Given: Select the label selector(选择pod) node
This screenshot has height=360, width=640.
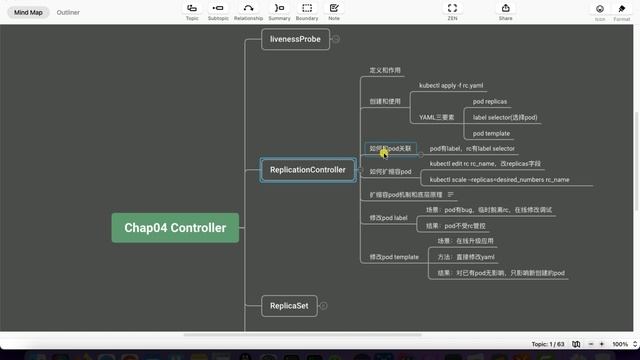Looking at the screenshot, I should 505,117.
